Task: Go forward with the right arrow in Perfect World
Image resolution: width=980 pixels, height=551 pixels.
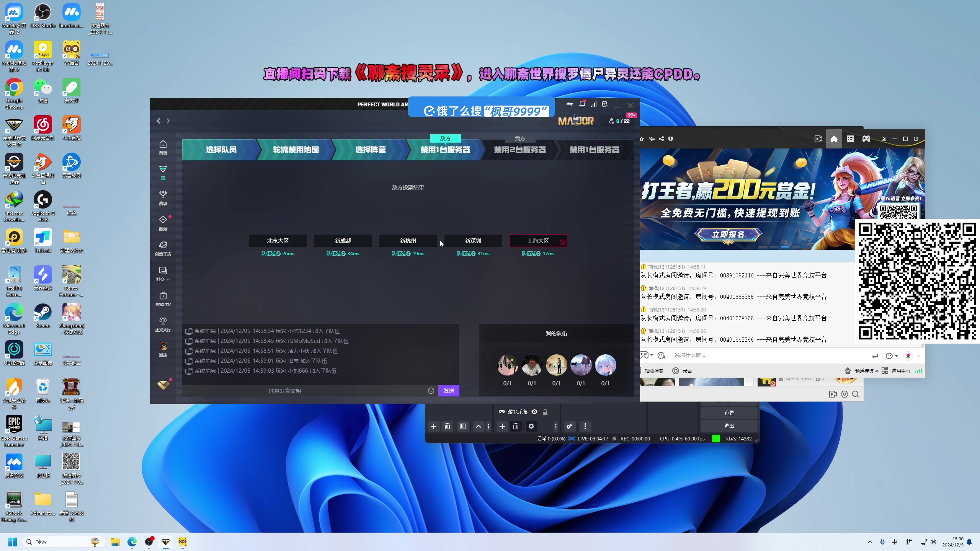Action: [x=168, y=121]
